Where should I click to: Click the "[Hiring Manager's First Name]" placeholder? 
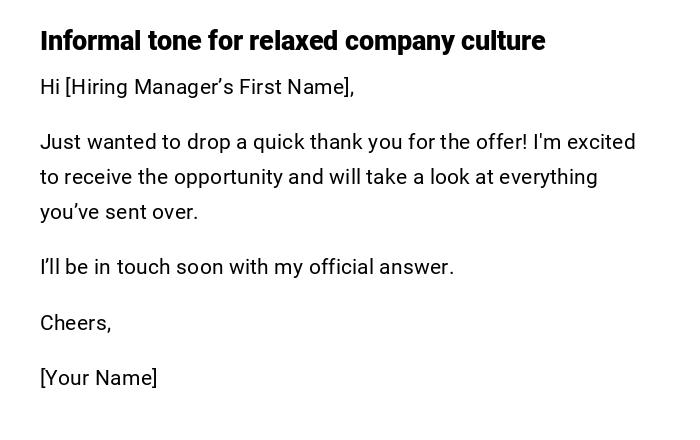point(209,87)
